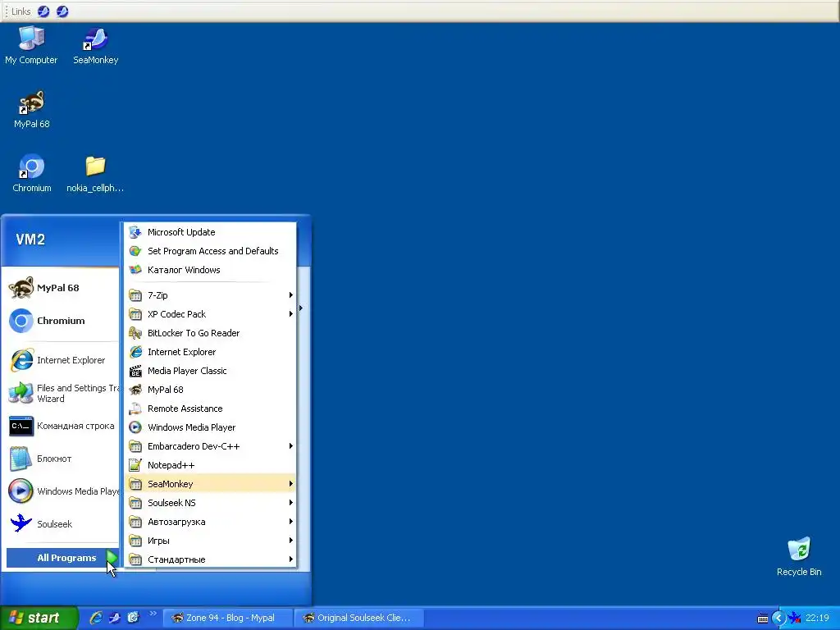
Task: Click the system clock 22:19
Action: (x=818, y=618)
